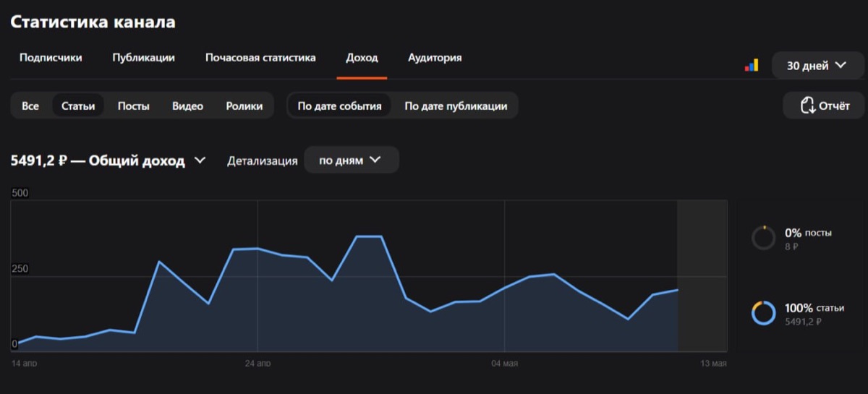
Task: Select the Видео content filter
Action: pos(187,106)
